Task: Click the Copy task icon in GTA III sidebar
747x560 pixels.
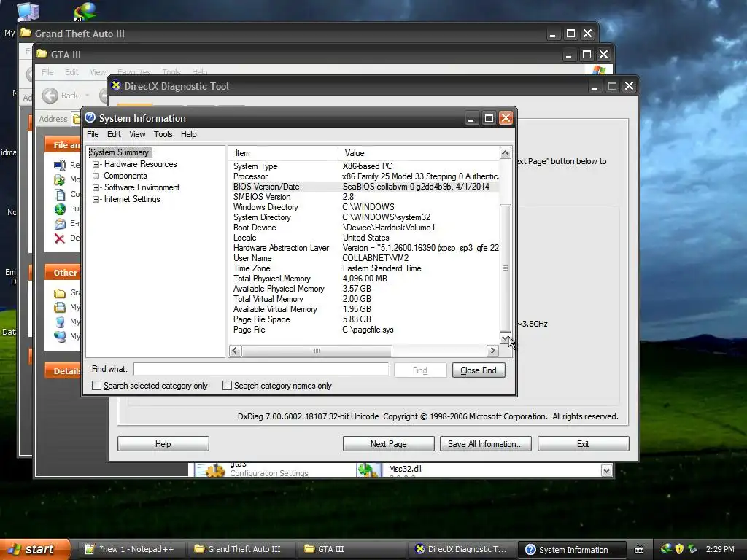Action: click(60, 194)
